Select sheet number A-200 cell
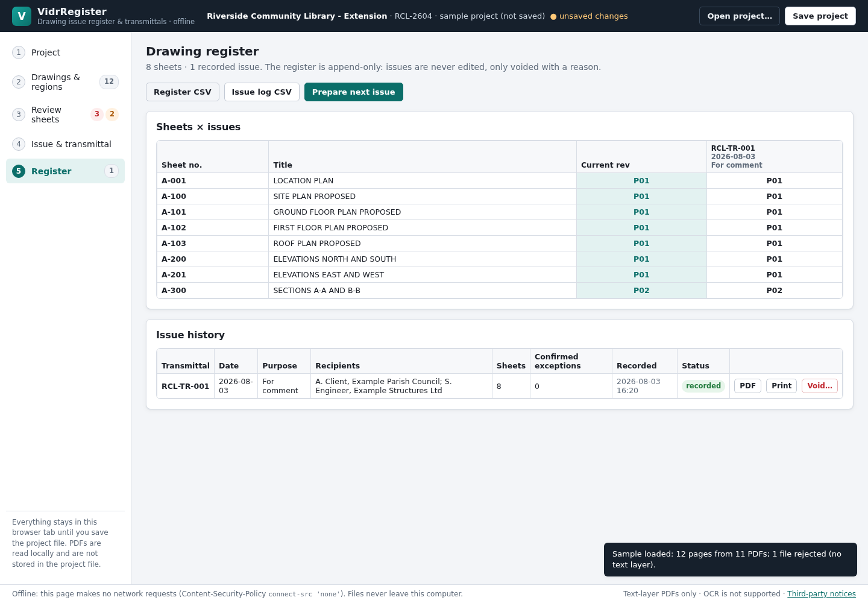The height and width of the screenshot is (603, 868). 213,259
